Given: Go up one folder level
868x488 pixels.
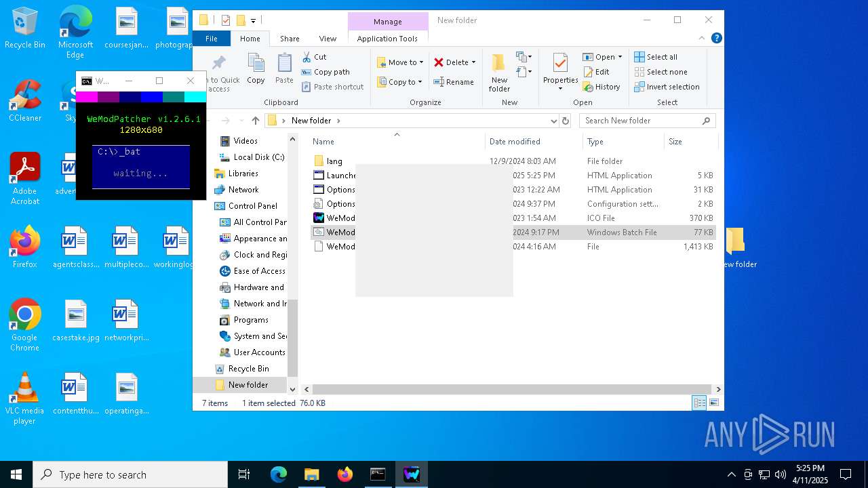Looking at the screenshot, I should point(255,121).
